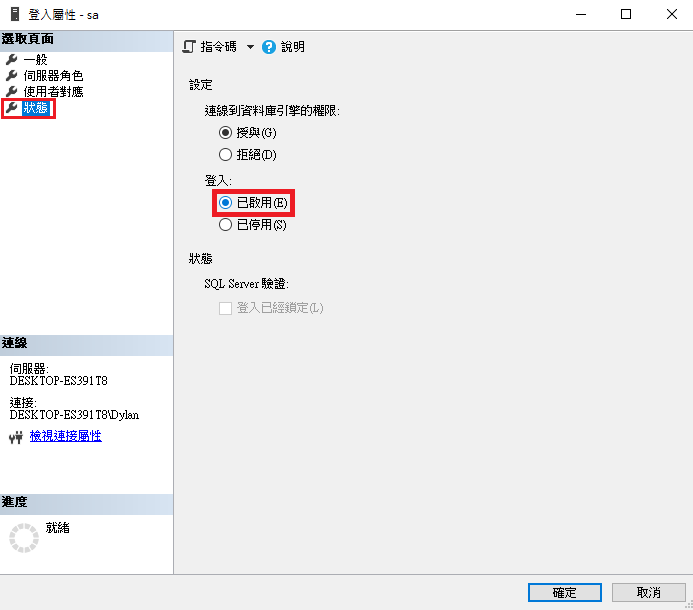Click the connection plug icon near 檢視連接屬性
The width and height of the screenshot is (693, 610).
16,437
